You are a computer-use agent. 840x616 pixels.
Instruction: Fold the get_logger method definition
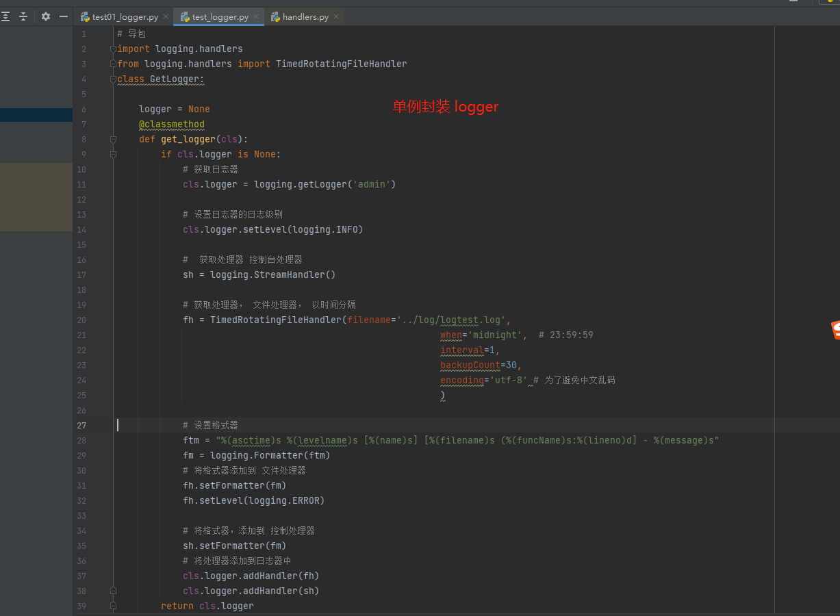[x=113, y=140]
